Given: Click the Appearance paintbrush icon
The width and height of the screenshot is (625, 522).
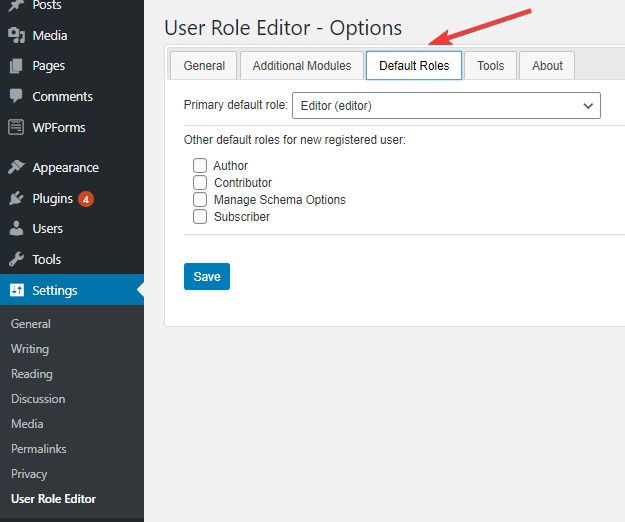Looking at the screenshot, I should click(x=17, y=168).
